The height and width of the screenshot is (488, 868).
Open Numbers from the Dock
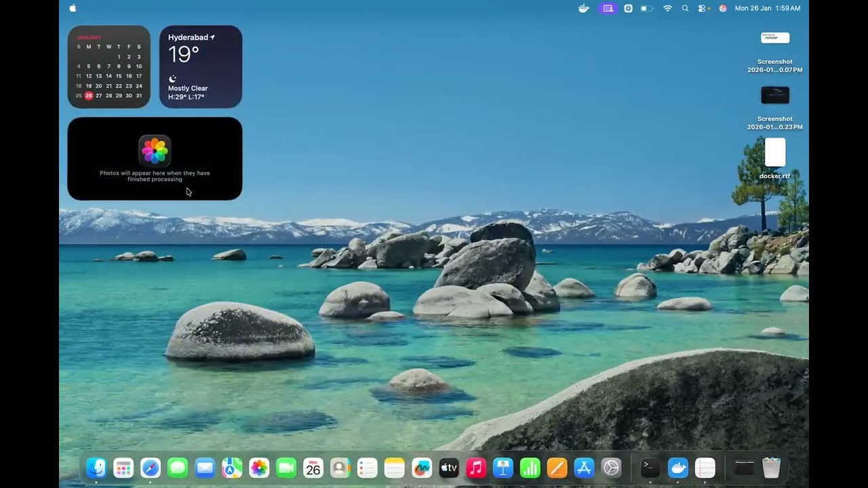[530, 468]
